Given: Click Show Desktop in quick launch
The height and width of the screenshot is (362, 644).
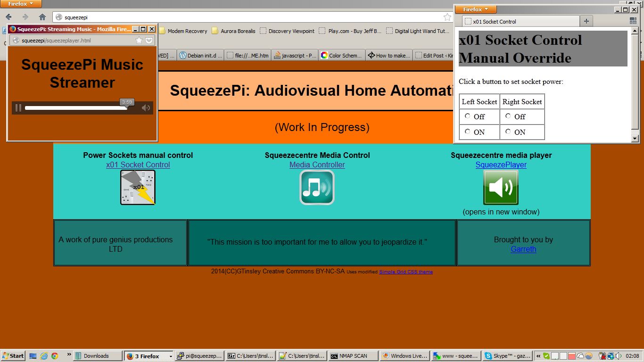Looking at the screenshot, I should [x=33, y=356].
